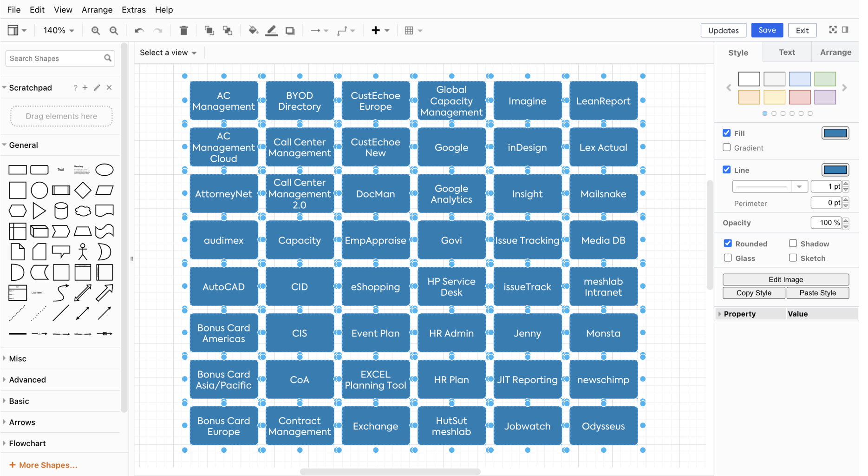The width and height of the screenshot is (868, 476).
Task: Select the cloud shape in General
Action: point(83,211)
